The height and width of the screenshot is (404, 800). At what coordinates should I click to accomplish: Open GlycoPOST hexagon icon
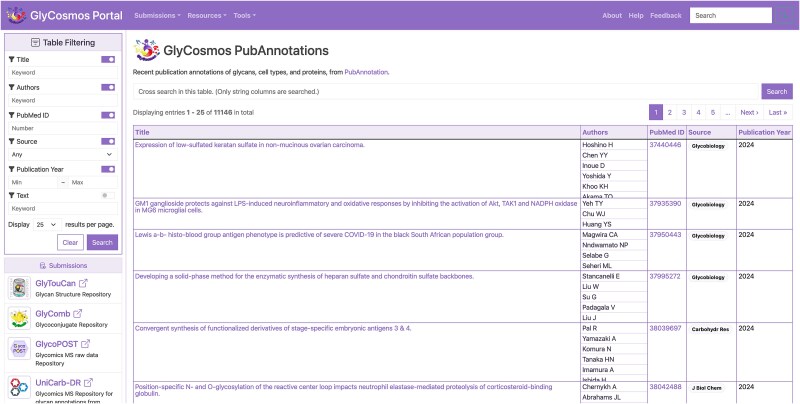point(19,349)
